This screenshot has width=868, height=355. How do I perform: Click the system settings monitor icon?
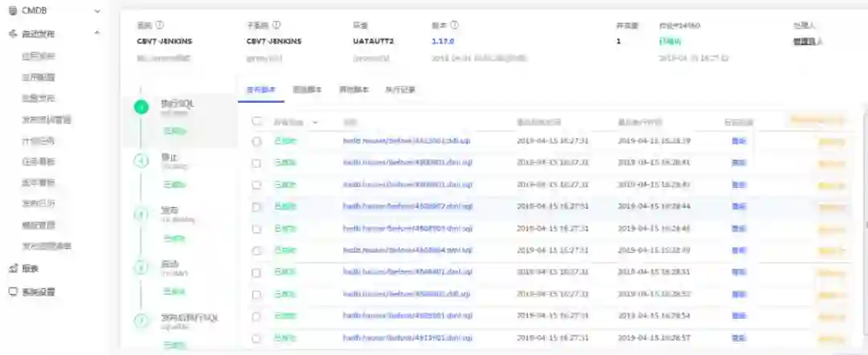pos(12,292)
